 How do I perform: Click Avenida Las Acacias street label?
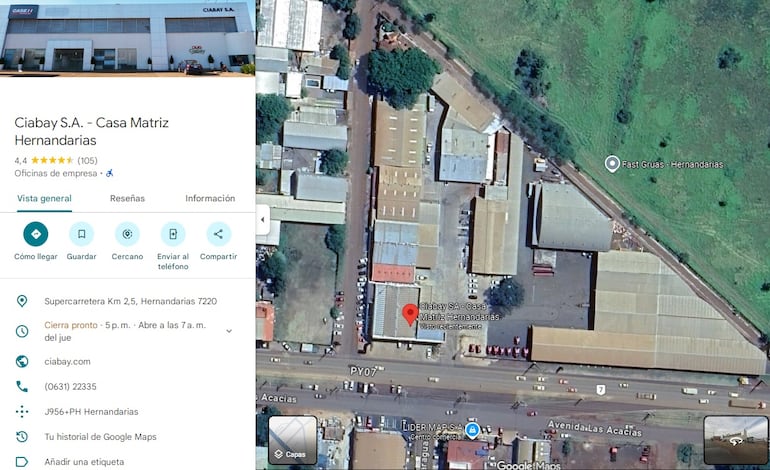point(595,428)
